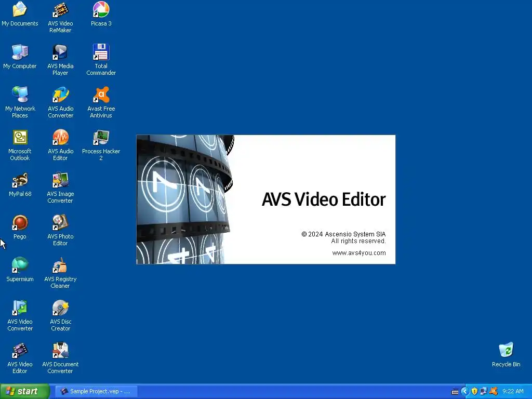The image size is (532, 399).
Task: Select the Process Hacker 2 shortcut
Action: [101, 145]
